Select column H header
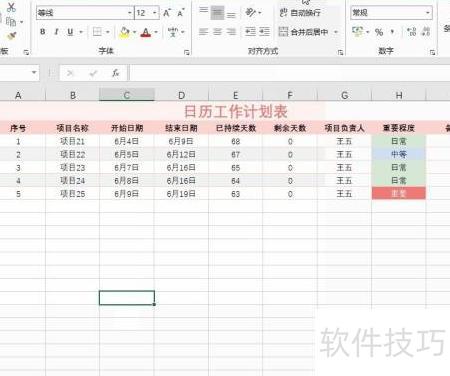 click(399, 95)
